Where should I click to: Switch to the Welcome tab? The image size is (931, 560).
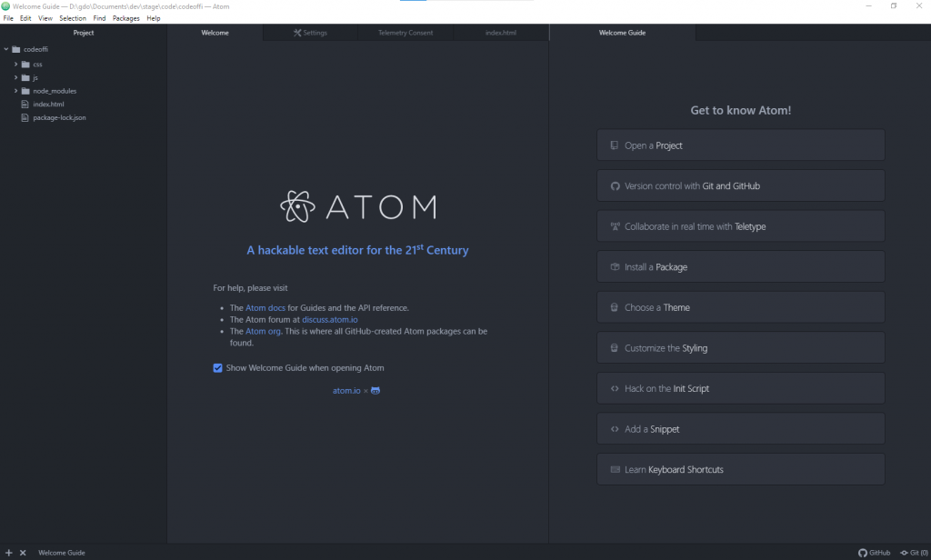point(215,33)
